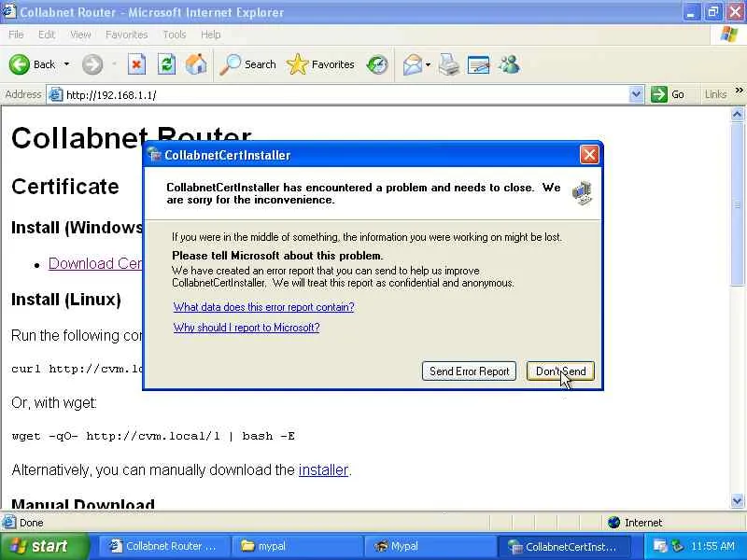
Task: Open the Messenger icon
Action: pos(509,64)
